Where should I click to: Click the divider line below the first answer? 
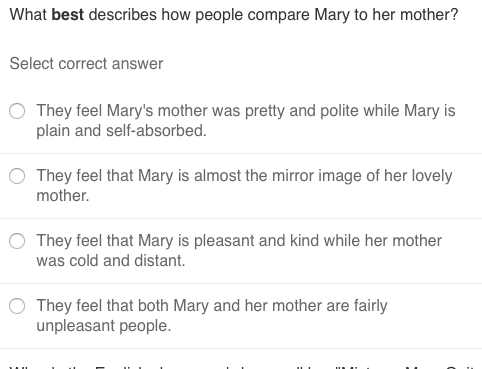coord(241,154)
